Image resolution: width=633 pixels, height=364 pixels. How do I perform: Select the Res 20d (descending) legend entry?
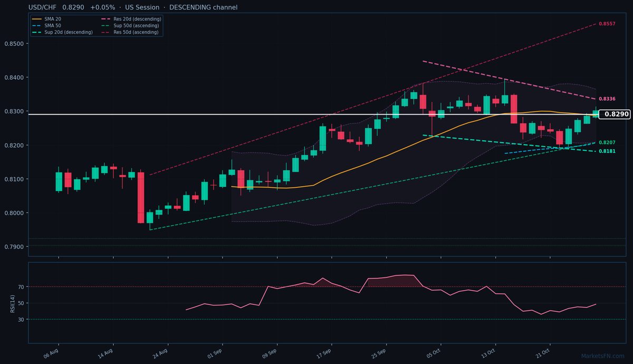[x=131, y=19]
